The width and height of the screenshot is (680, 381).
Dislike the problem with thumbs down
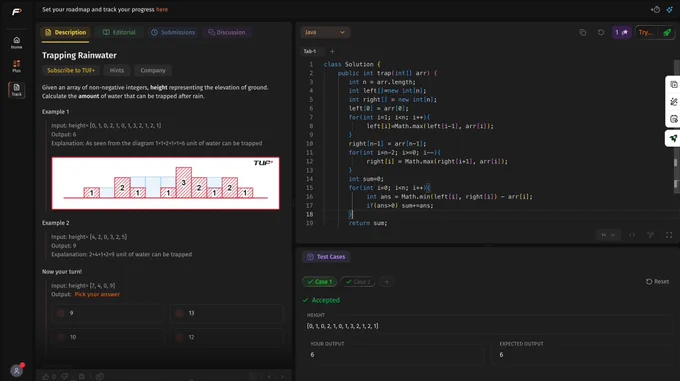65,377
